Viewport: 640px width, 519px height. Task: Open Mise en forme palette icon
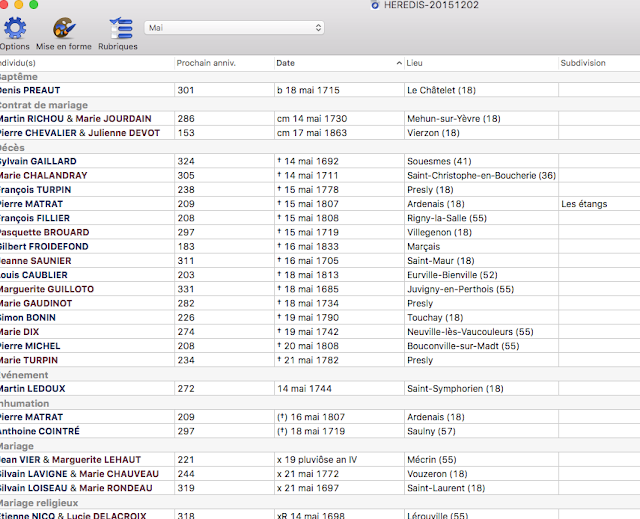coord(64,29)
